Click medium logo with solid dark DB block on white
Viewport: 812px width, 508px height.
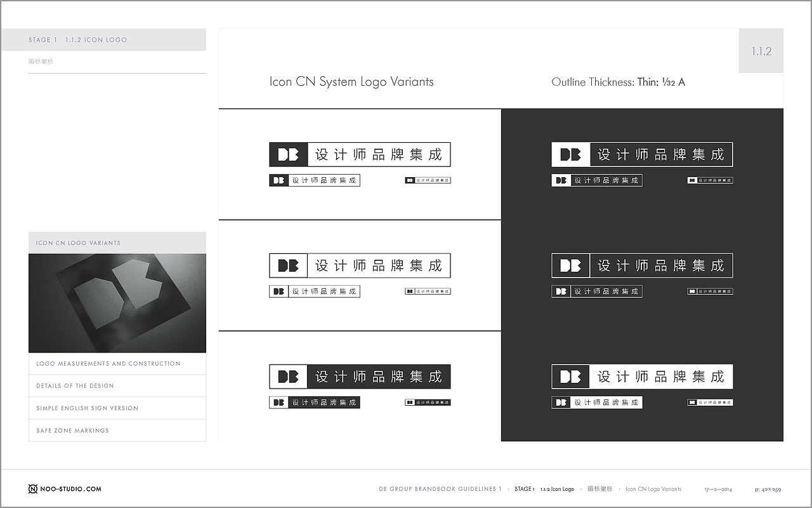coord(315,180)
